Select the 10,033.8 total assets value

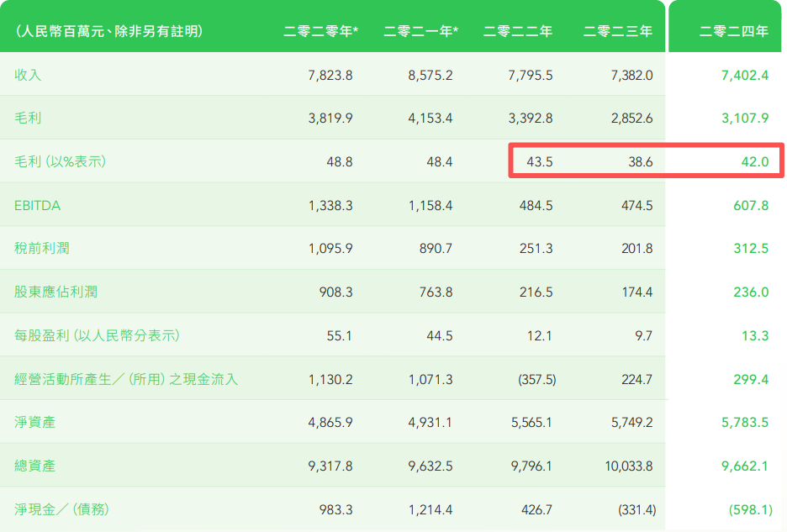[x=629, y=466]
